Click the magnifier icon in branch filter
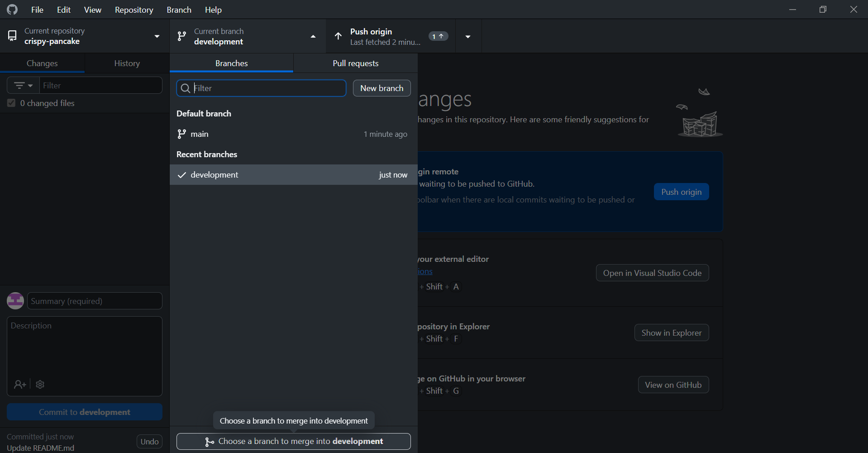Viewport: 868px width, 453px height. pos(185,88)
